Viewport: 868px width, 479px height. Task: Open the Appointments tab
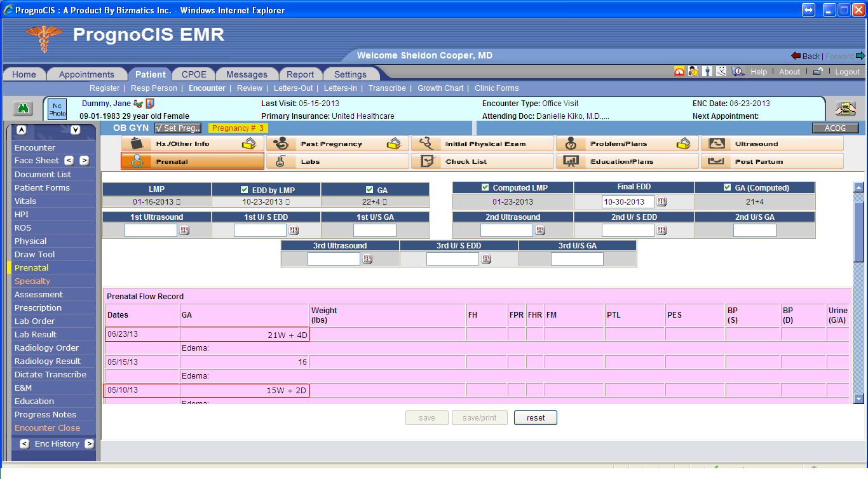[x=86, y=74]
